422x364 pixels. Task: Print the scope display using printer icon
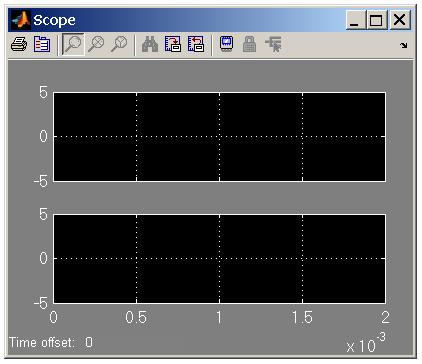coord(19,44)
